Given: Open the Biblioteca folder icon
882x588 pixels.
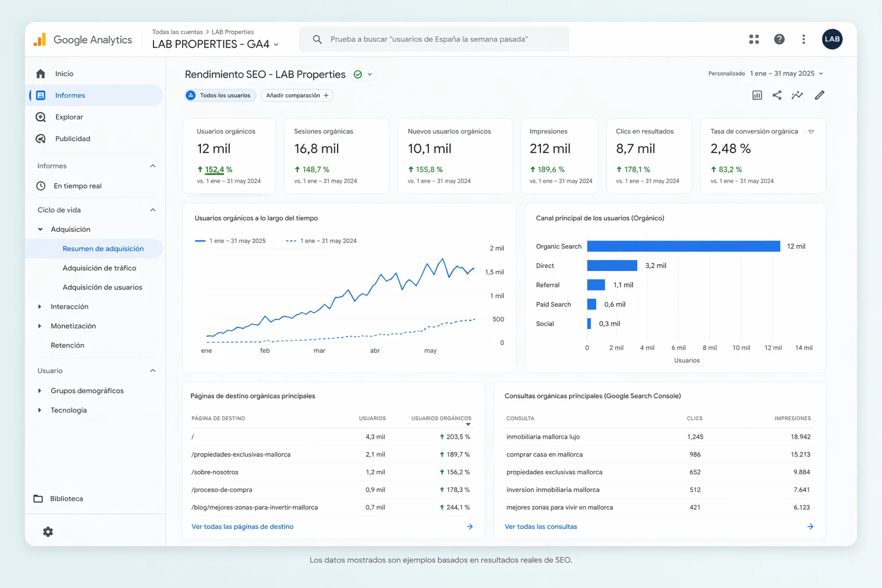Looking at the screenshot, I should 38,498.
